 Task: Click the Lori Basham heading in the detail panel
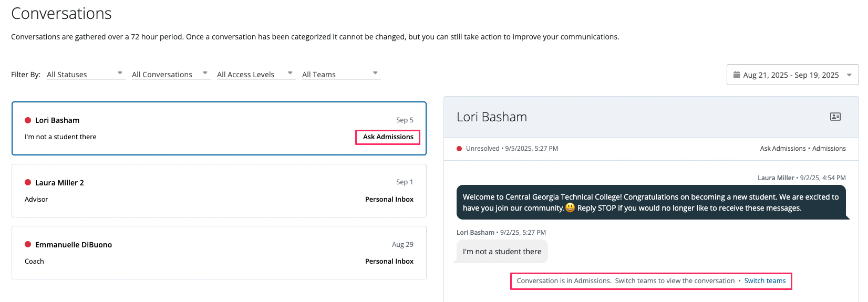click(491, 117)
